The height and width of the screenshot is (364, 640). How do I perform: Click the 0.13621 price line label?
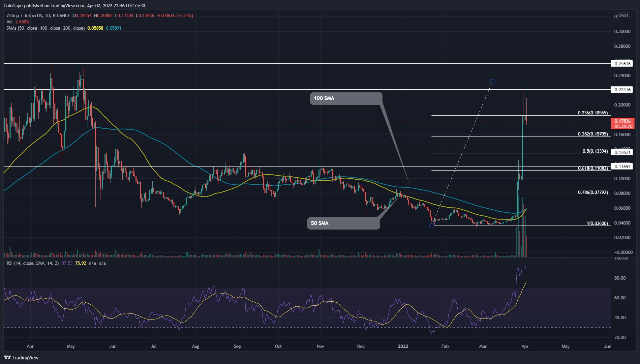coord(622,152)
